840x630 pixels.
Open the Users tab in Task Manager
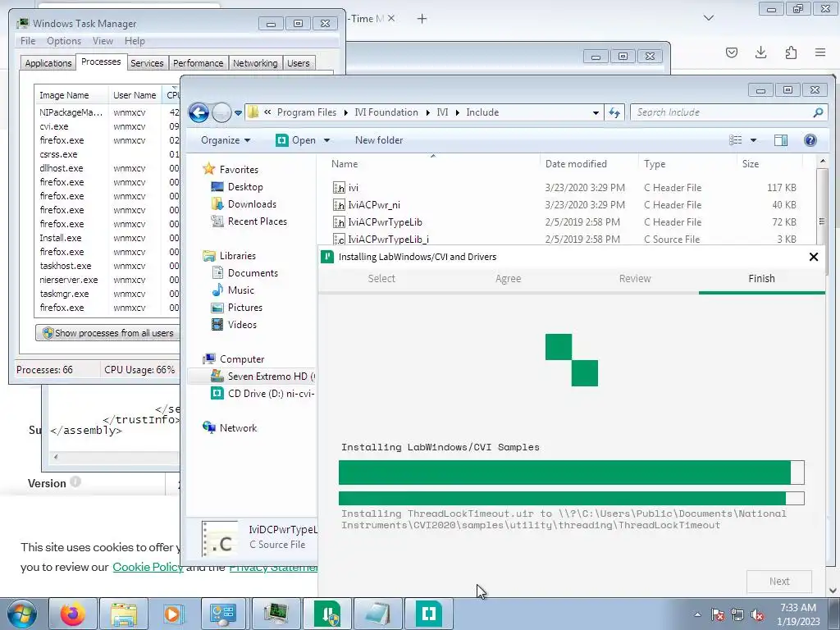pyautogui.click(x=299, y=63)
